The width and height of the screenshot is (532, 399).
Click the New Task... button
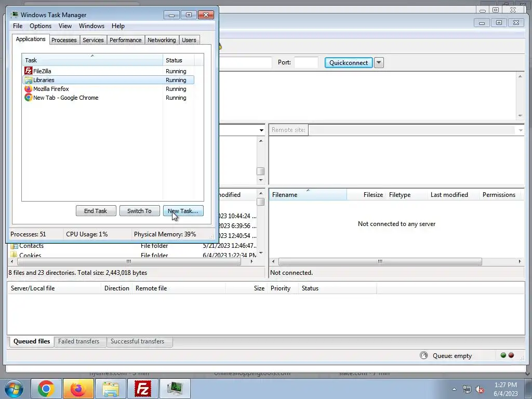tap(183, 211)
